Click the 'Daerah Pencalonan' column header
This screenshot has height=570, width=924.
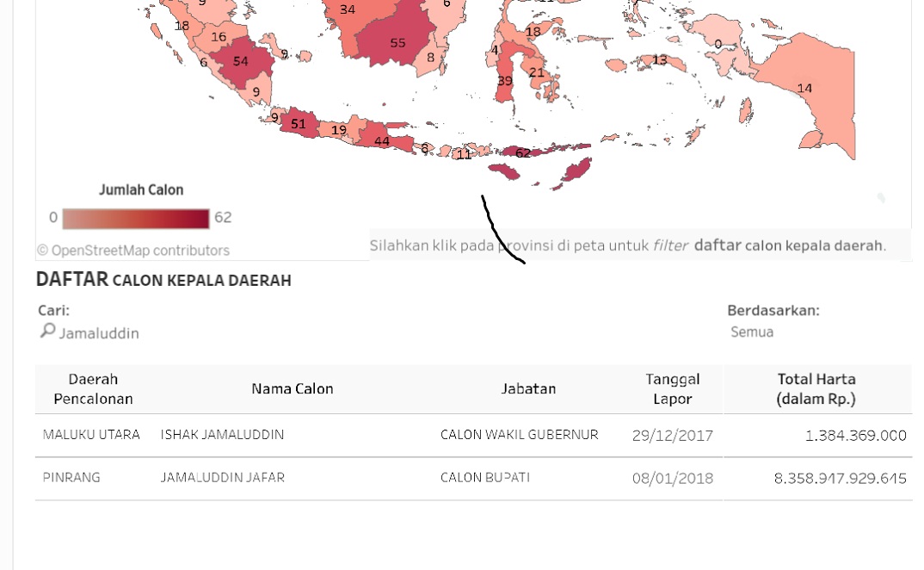93,387
